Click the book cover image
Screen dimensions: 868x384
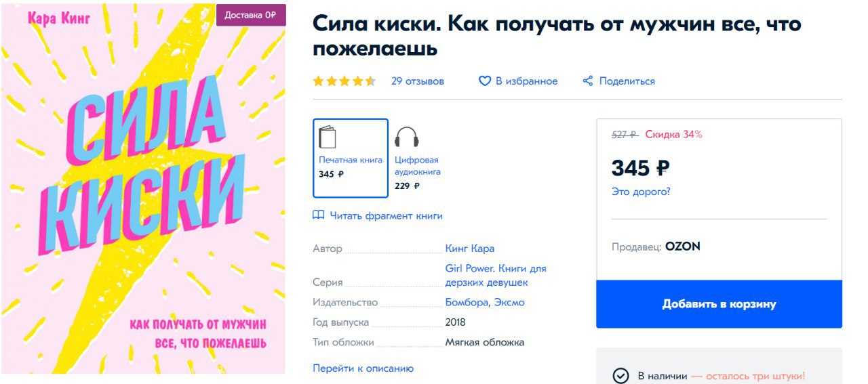coord(142,203)
